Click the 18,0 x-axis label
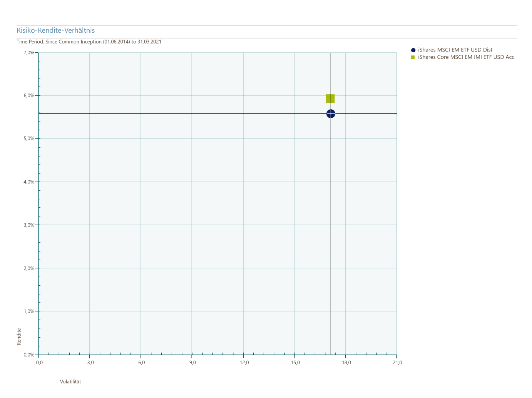Viewport: 532px width, 398px height. tap(346, 363)
